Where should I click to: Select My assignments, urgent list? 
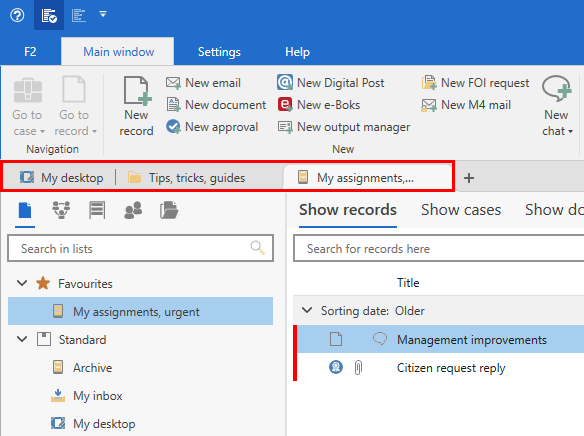(140, 311)
